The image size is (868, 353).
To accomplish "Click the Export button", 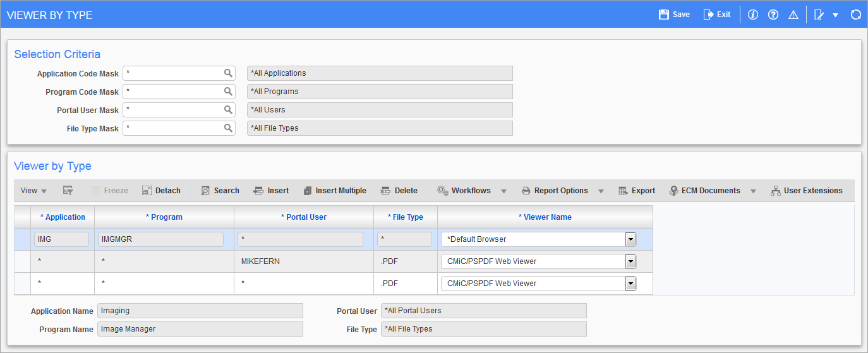I will tap(637, 191).
